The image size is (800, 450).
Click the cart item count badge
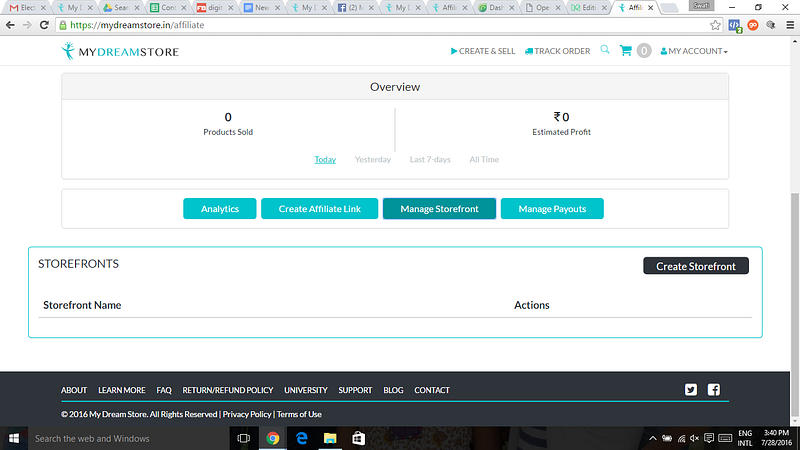pos(644,51)
